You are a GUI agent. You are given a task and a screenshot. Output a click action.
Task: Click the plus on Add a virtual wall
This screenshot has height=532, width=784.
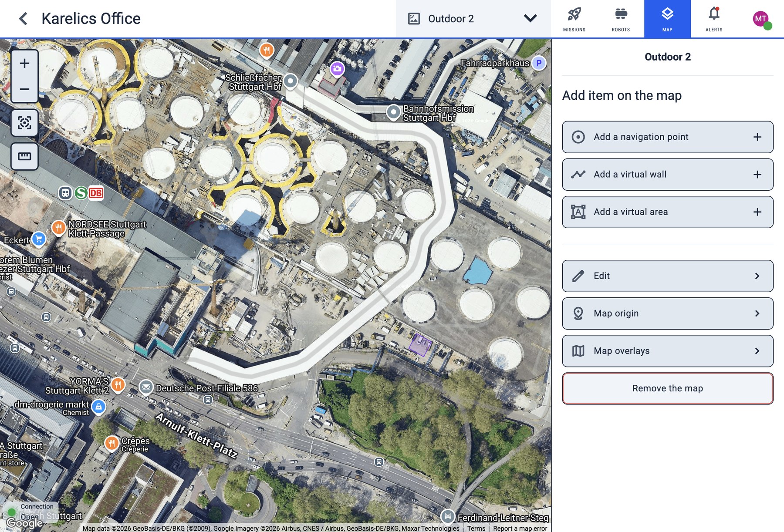tap(757, 175)
